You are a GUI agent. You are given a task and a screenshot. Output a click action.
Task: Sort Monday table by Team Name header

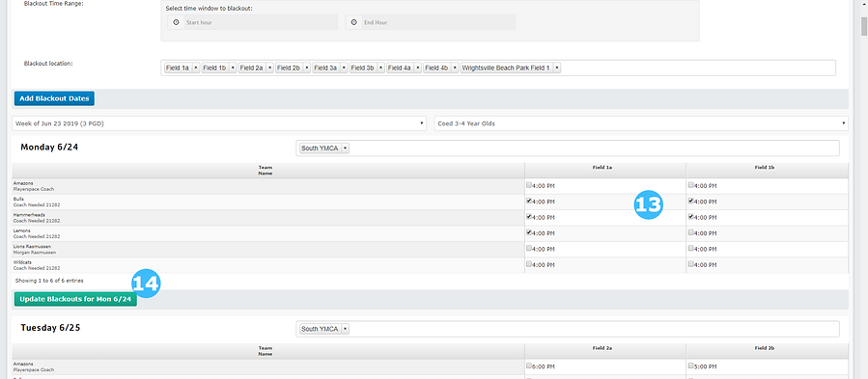pos(268,170)
